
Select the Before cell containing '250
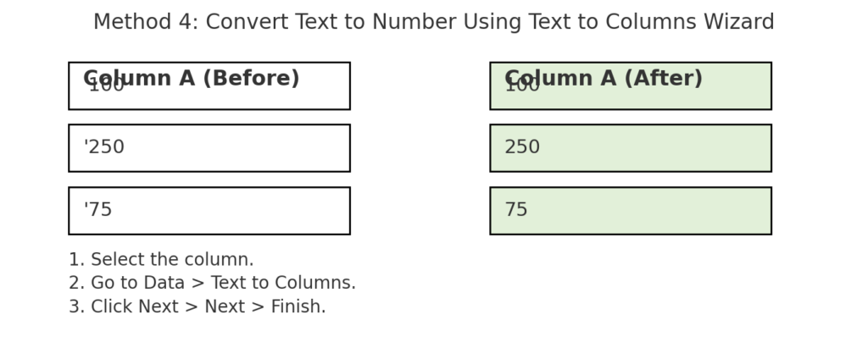coord(209,147)
